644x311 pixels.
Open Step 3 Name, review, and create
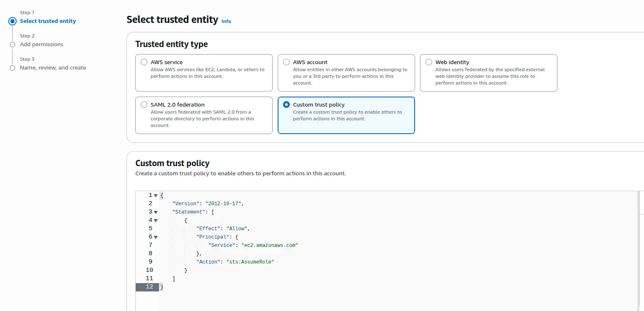tap(53, 67)
